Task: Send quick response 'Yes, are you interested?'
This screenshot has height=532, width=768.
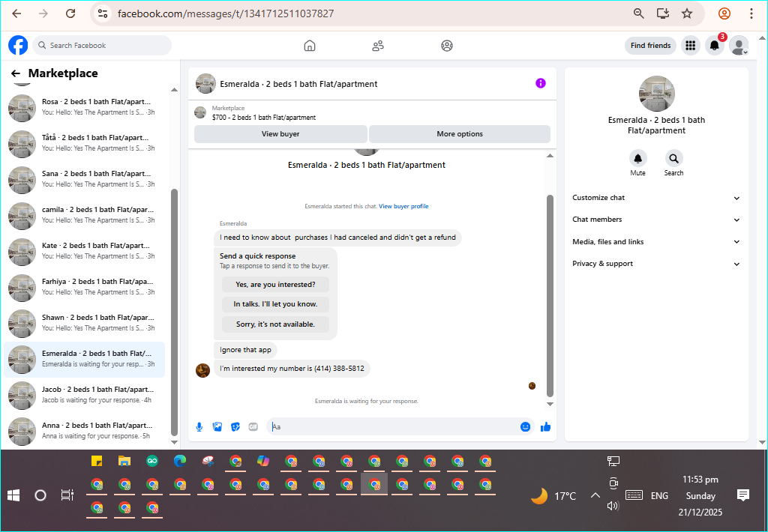Action: click(275, 284)
